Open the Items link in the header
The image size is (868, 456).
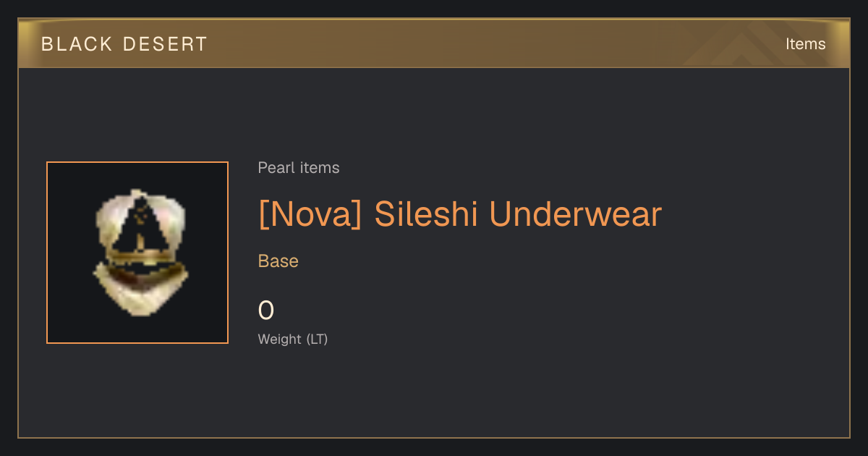coord(805,44)
